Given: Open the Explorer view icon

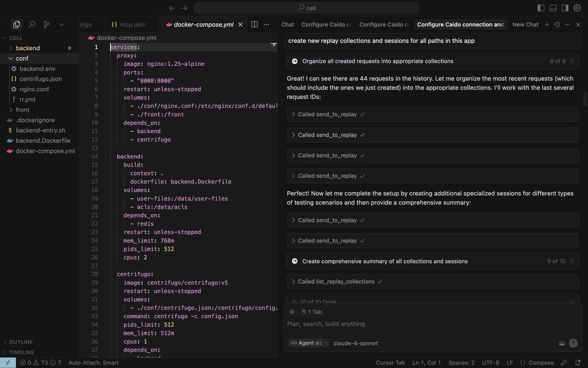Looking at the screenshot, I should (x=17, y=24).
